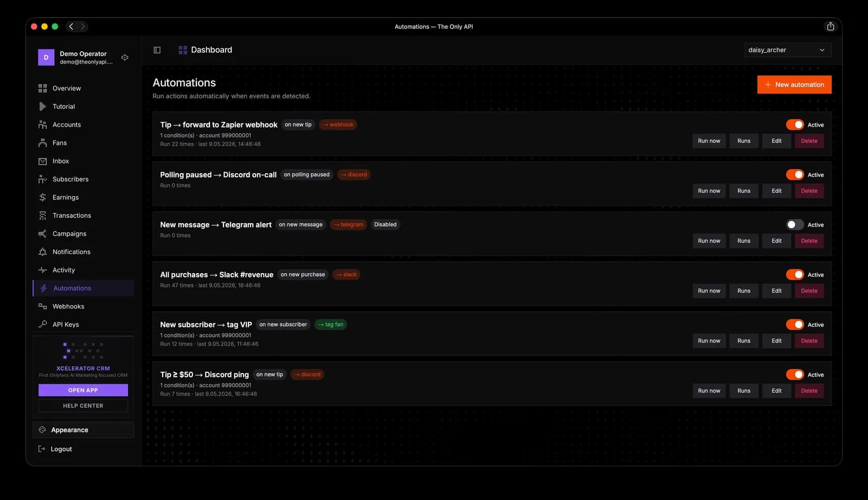Click the Transactions icon in sidebar

click(x=42, y=216)
